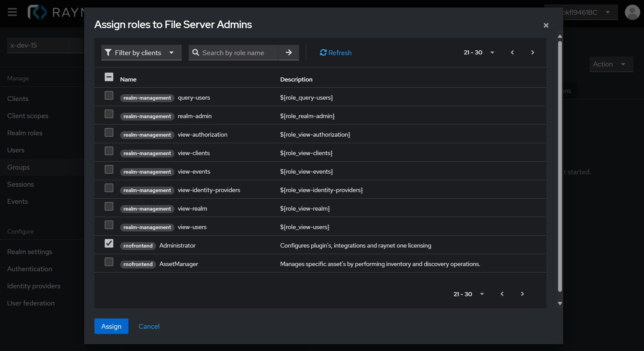Click the Cancel link
Viewport: 644px width, 351px height.
point(149,326)
